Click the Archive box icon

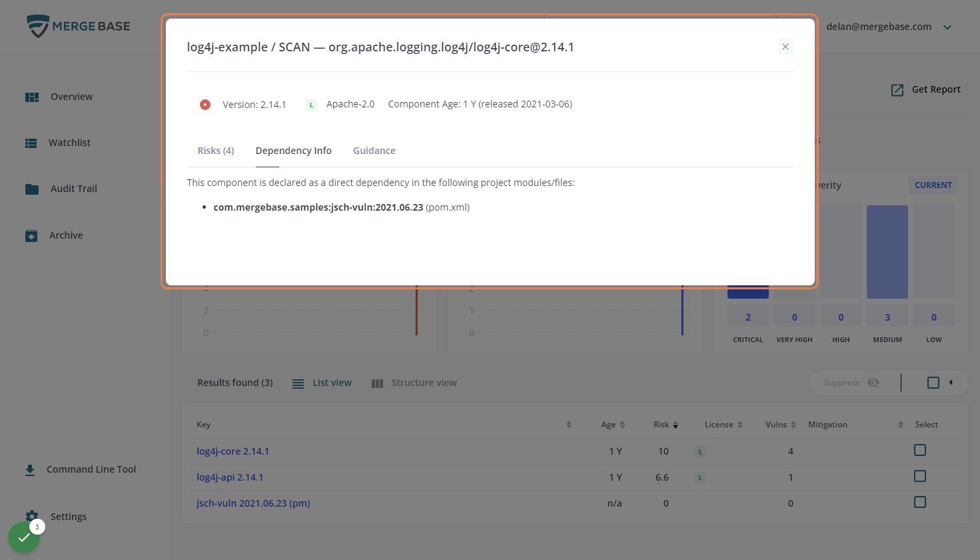[x=31, y=236]
